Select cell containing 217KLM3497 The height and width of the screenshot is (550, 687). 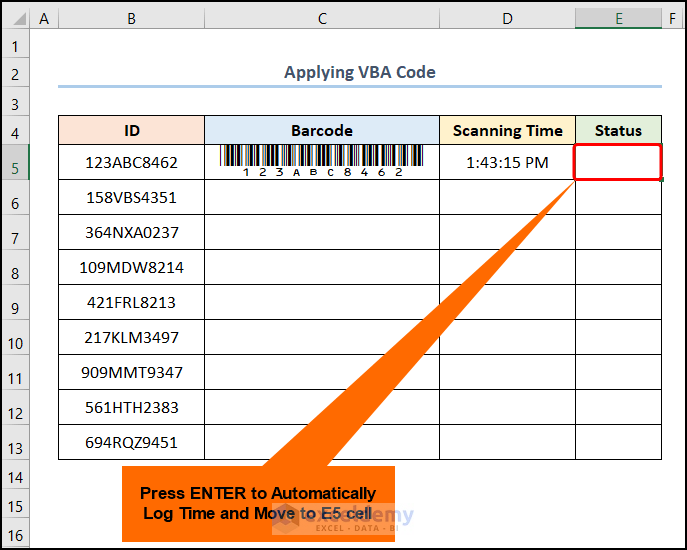(131, 337)
